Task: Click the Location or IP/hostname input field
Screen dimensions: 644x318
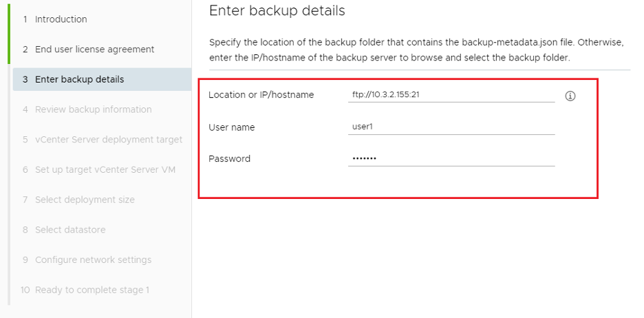Action: point(451,94)
